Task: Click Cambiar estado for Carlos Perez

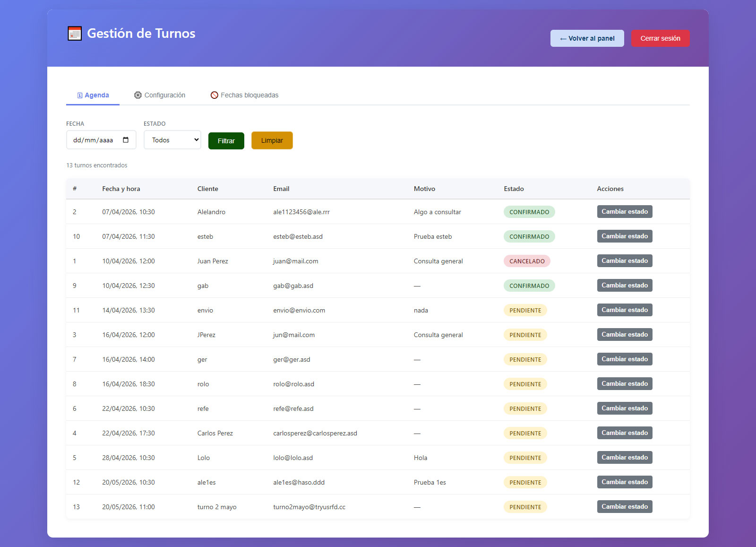Action: [x=625, y=433]
